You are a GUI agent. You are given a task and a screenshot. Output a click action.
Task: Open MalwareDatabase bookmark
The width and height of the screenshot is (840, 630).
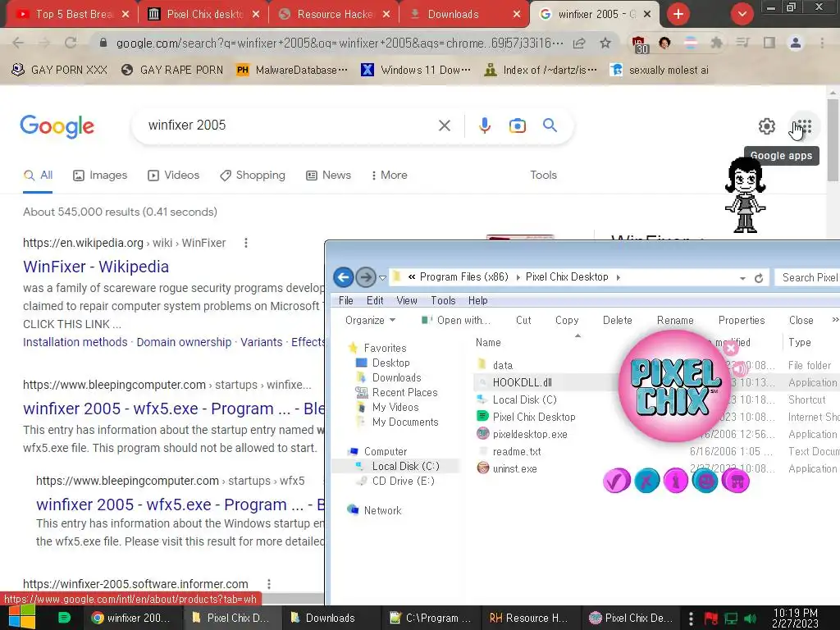pyautogui.click(x=292, y=71)
